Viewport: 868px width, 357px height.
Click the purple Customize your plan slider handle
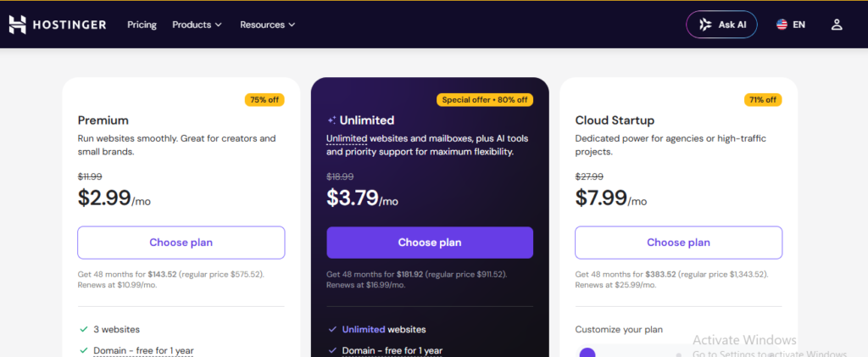coord(587,353)
